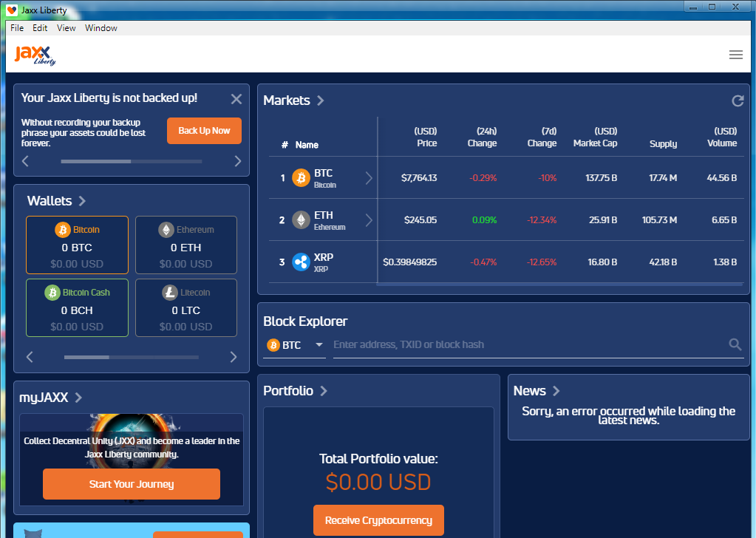Click the XRP price $0.39849825
This screenshot has width=756, height=538.
click(x=410, y=262)
